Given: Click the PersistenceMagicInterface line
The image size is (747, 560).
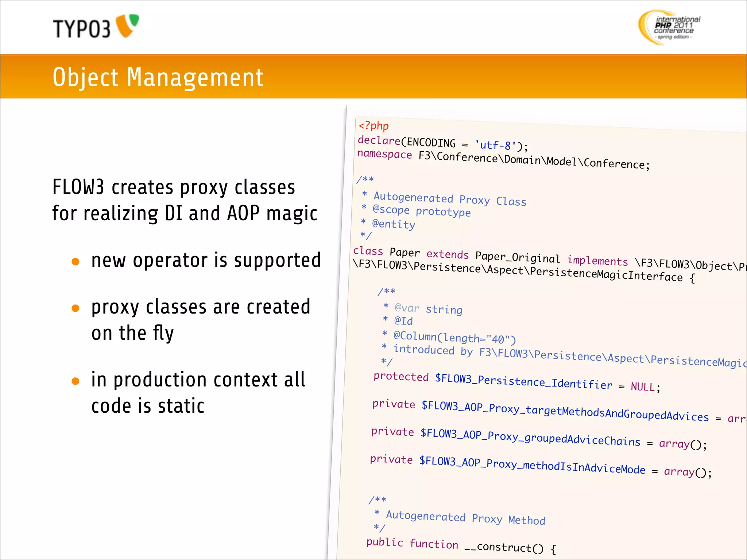Looking at the screenshot, I should tap(524, 271).
